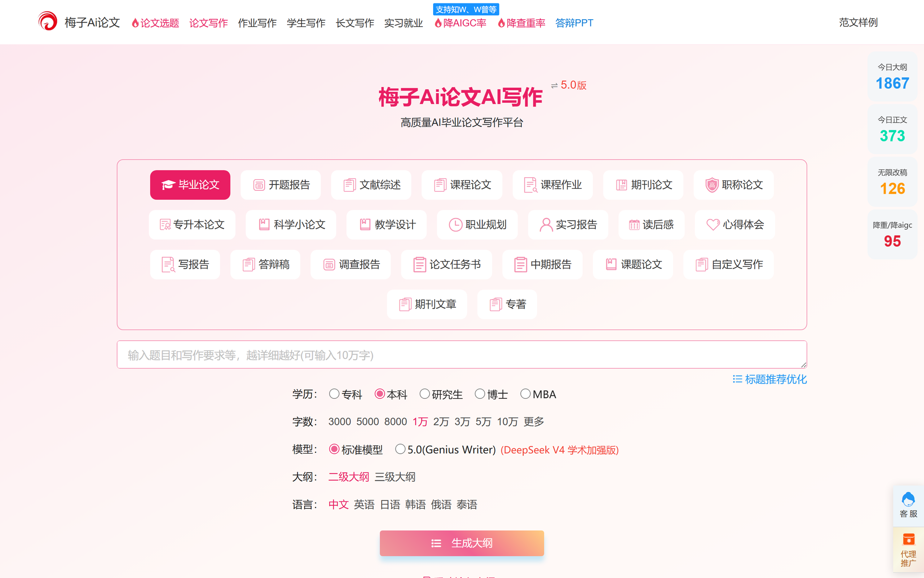The height and width of the screenshot is (578, 924).
Task: Choose the 专著 option
Action: coord(507,304)
